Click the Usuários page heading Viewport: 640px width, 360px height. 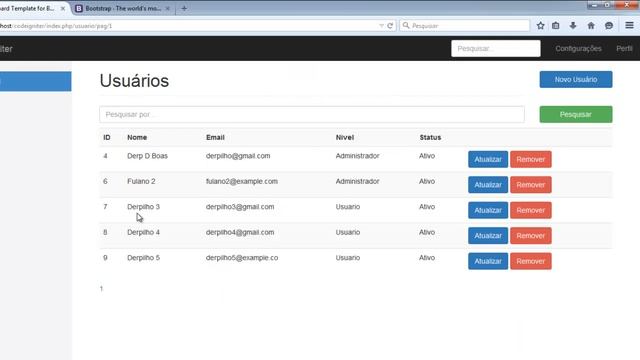click(134, 81)
